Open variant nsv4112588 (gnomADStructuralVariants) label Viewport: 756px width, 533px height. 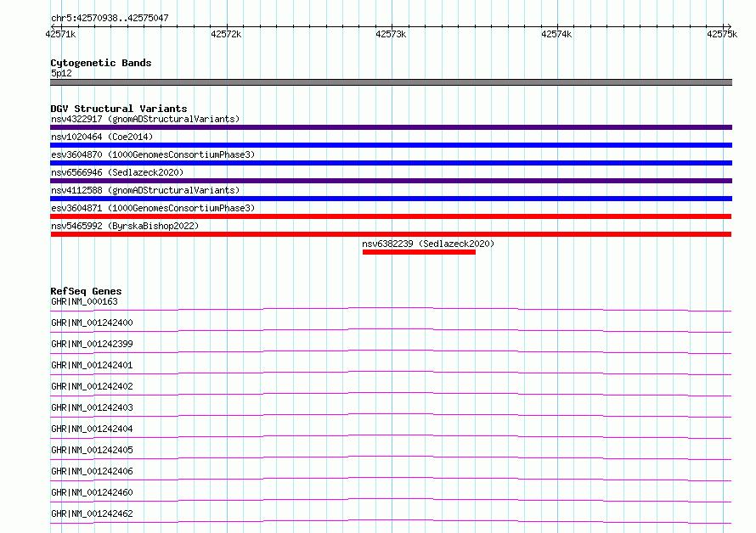[x=145, y=190]
